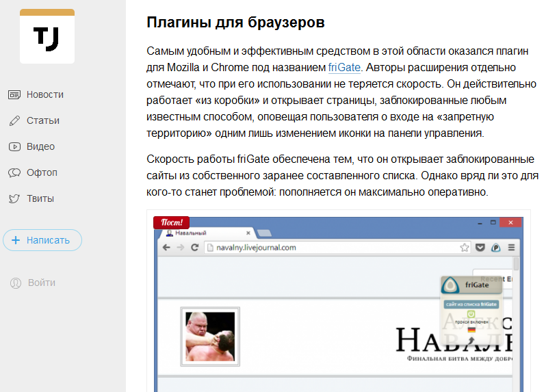
Task: Follow the friGate hyperlink in the article
Action: (344, 68)
